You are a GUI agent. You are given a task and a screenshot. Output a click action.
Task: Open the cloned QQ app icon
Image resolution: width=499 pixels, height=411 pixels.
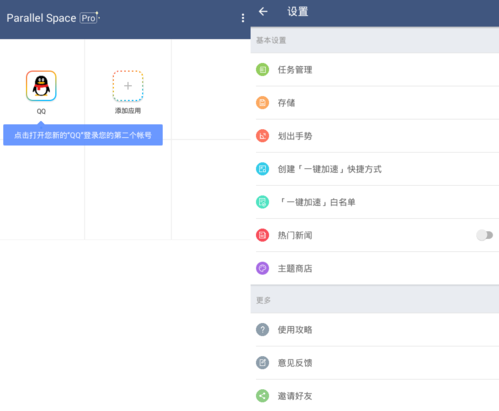pyautogui.click(x=41, y=86)
